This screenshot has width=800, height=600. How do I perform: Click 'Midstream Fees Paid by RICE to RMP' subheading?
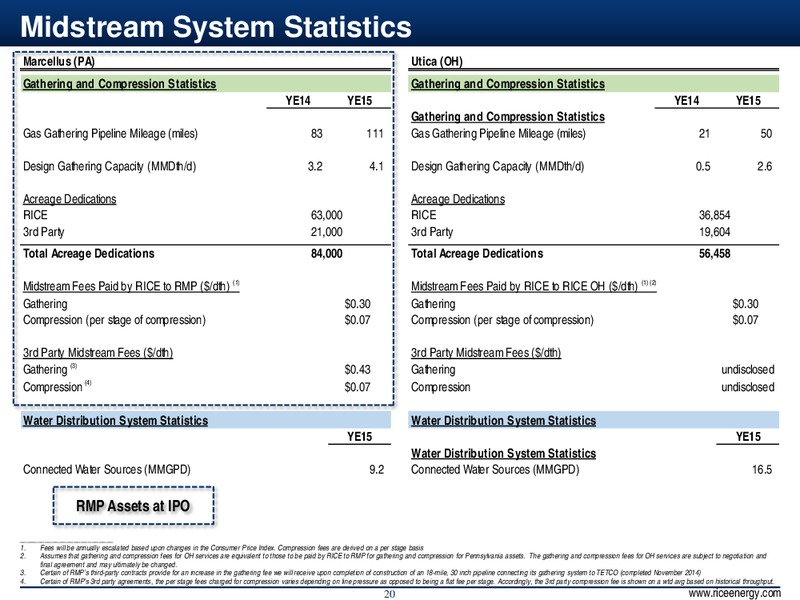coord(131,286)
